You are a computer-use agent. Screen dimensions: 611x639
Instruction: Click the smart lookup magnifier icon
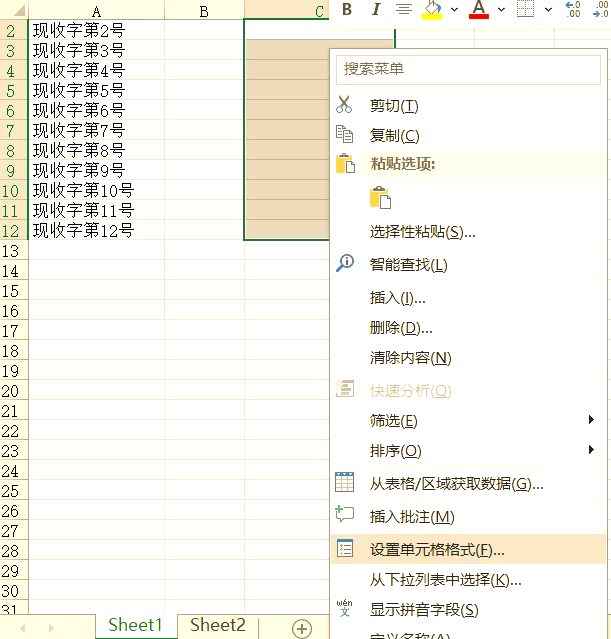coord(345,263)
